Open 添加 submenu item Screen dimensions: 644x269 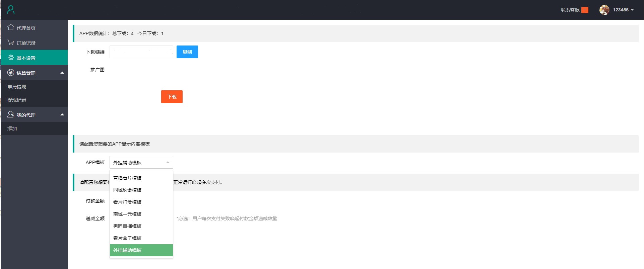tap(34, 128)
